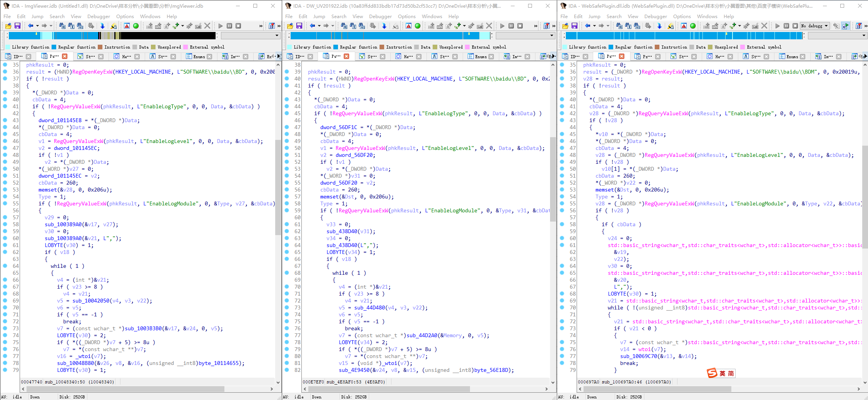Close active Pseudocode tab in ImgViewer window
The width and height of the screenshot is (868, 400).
65,57
